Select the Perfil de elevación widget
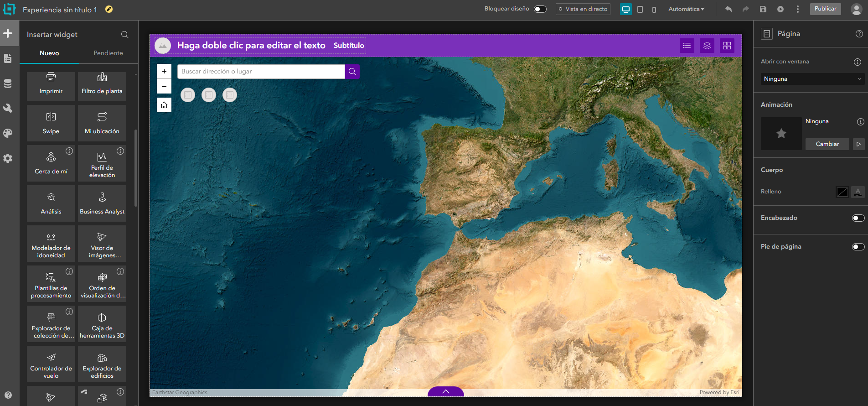Screen dimensions: 868x406 102,164
